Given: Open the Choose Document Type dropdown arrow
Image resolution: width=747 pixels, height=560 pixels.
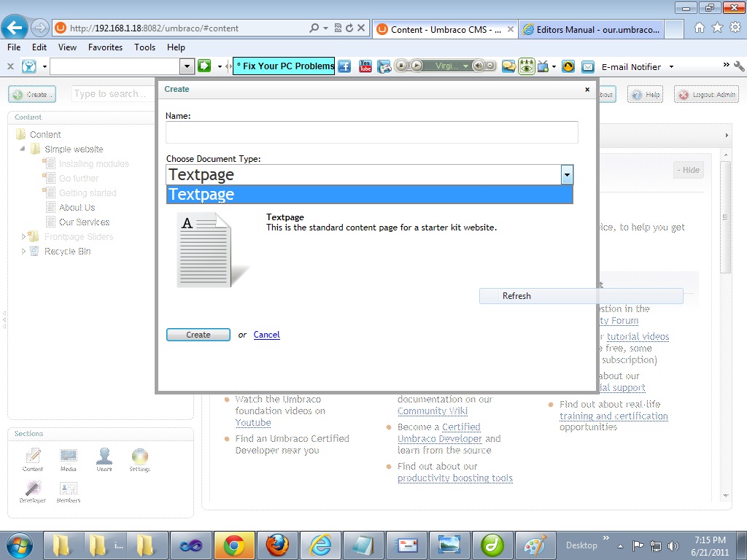Looking at the screenshot, I should coord(567,175).
